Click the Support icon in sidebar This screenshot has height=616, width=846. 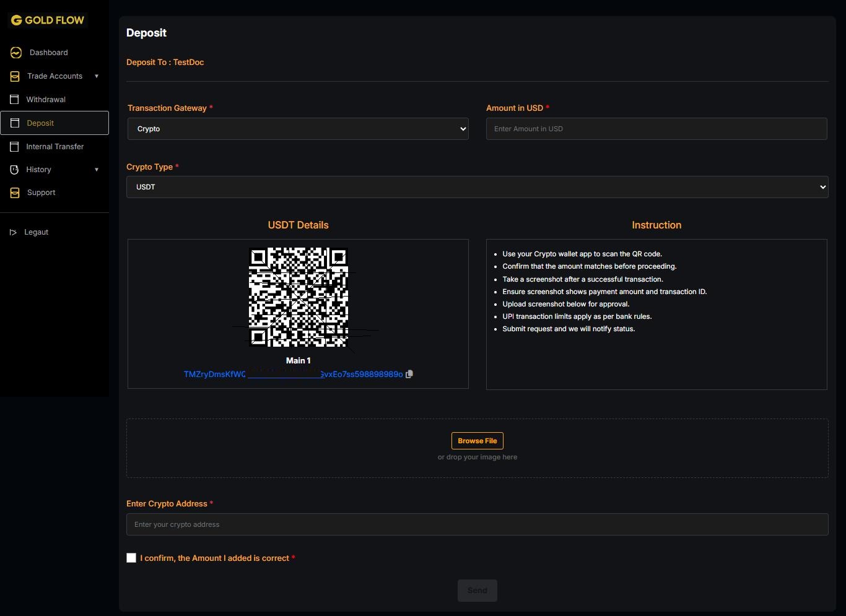(x=15, y=193)
